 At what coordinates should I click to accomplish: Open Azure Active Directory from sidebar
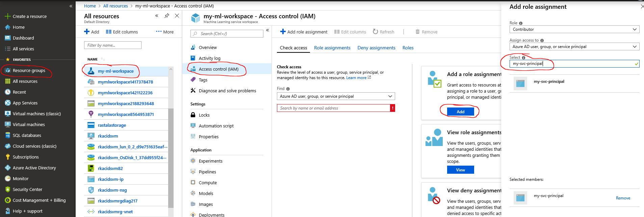34,168
